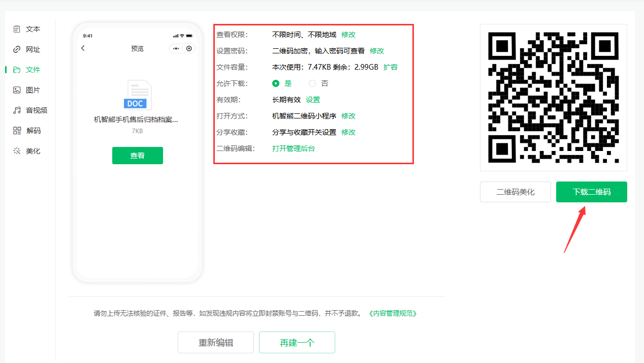Click the green 查看 button in preview
This screenshot has height=363, width=644.
point(138,156)
